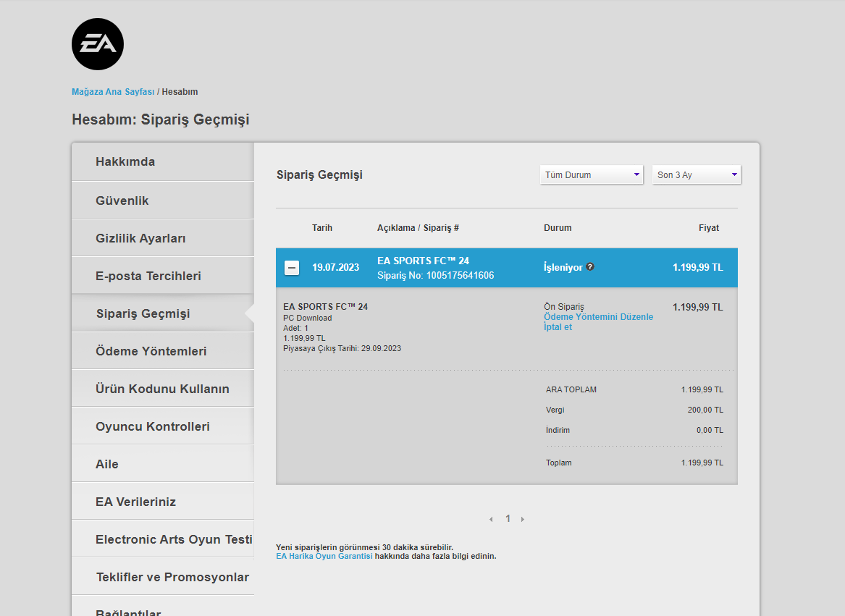The image size is (845, 616).
Task: Open the Tüm Durum status dropdown
Action: 592,174
